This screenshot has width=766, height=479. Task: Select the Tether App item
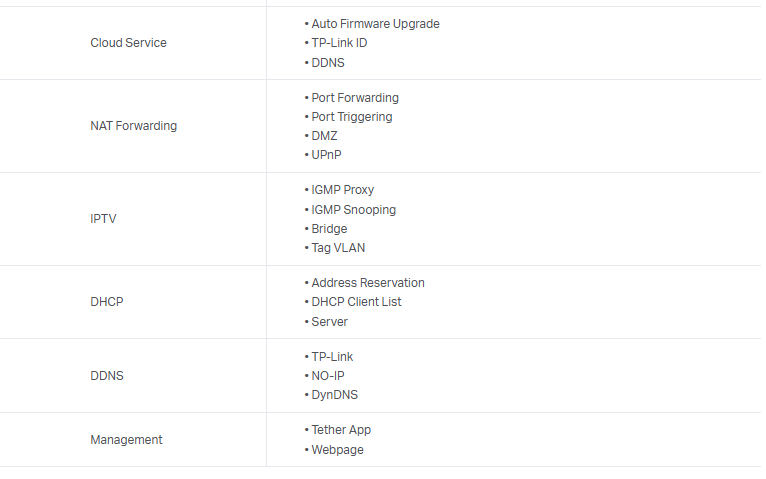[x=341, y=430]
